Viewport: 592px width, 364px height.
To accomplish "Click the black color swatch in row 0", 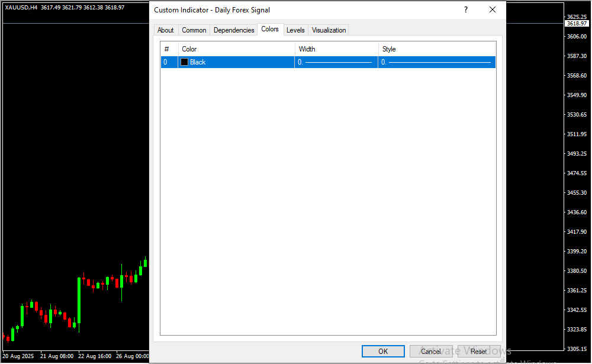I will (185, 62).
